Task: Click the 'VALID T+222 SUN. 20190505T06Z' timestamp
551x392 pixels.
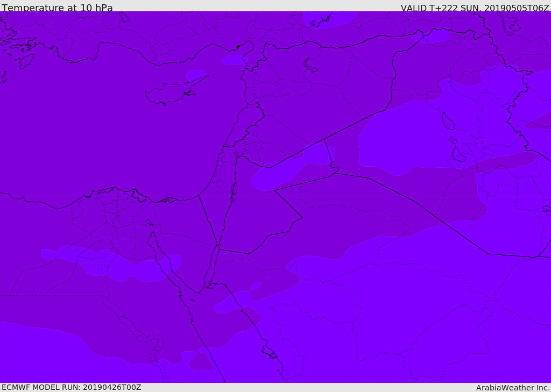Action: [x=475, y=8]
